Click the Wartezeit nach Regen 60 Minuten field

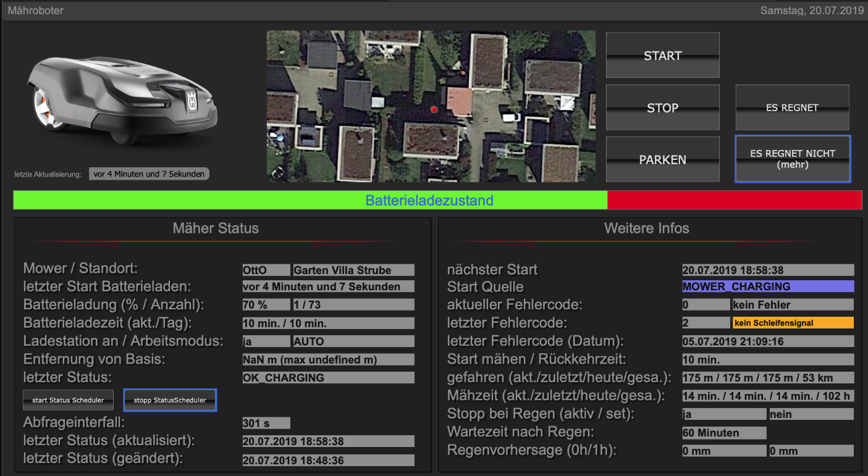(x=723, y=433)
